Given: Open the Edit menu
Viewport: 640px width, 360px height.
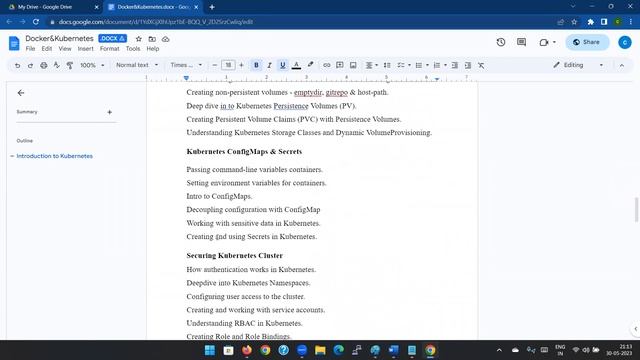Looking at the screenshot, I should coord(47,49).
